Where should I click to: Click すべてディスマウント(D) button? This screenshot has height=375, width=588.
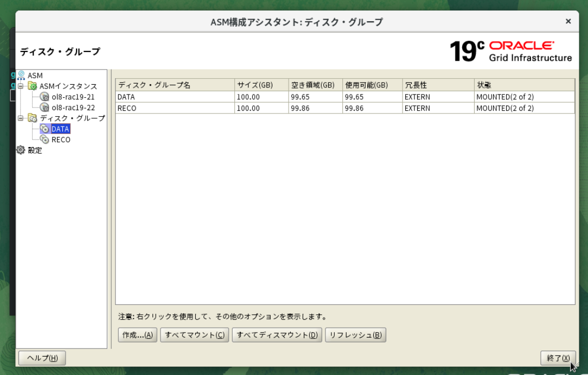(x=277, y=335)
